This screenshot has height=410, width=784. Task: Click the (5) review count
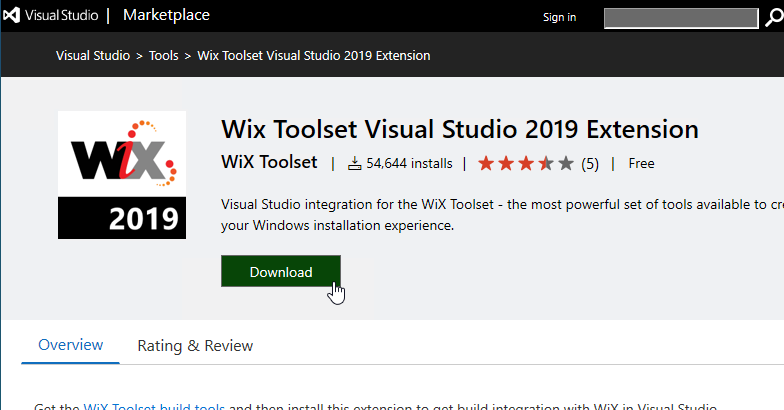coord(590,164)
